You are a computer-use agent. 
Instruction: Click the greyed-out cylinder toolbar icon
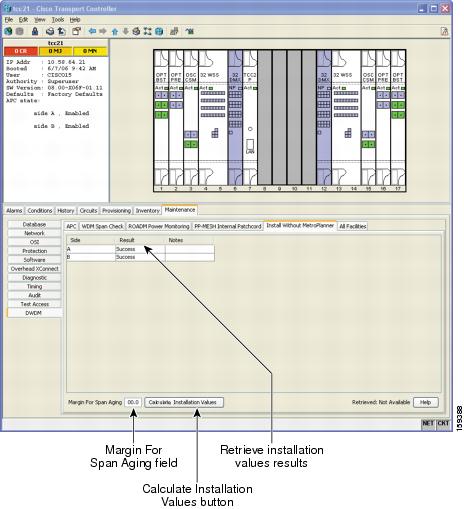point(20,31)
